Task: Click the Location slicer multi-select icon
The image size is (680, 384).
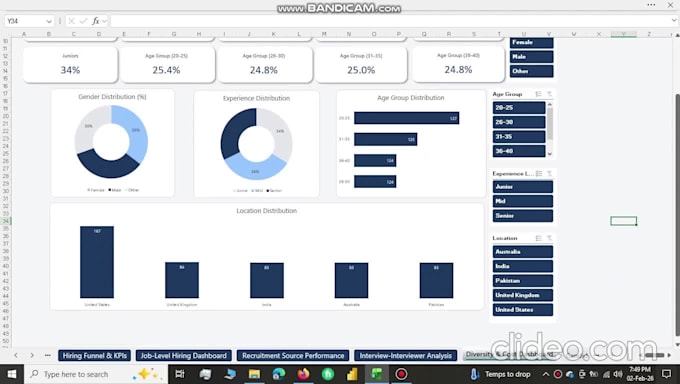Action: (539, 238)
